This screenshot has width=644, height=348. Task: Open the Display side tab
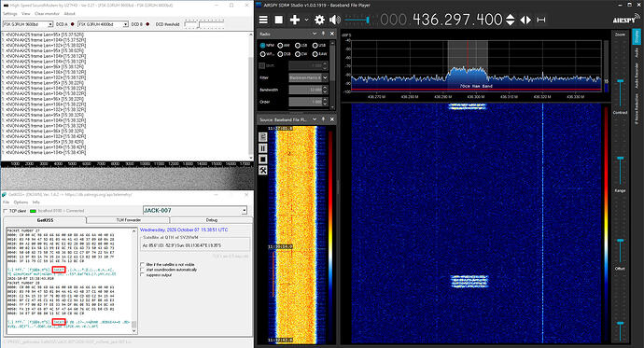click(637, 36)
